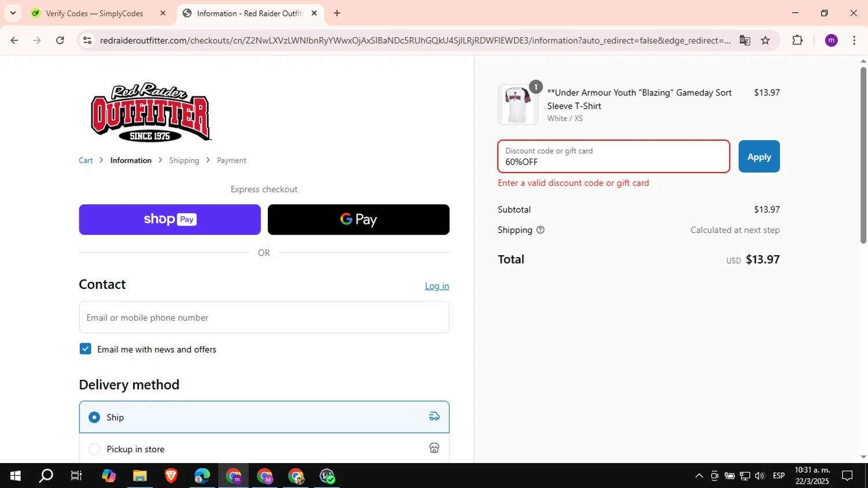Open Copilot from the taskbar
The height and width of the screenshot is (488, 868).
108,476
